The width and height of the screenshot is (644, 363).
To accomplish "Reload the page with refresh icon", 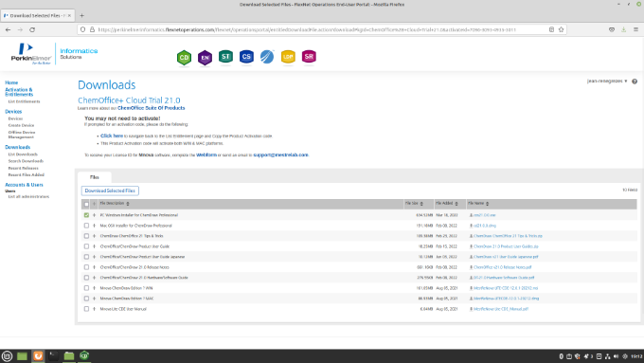I will pos(32,29).
